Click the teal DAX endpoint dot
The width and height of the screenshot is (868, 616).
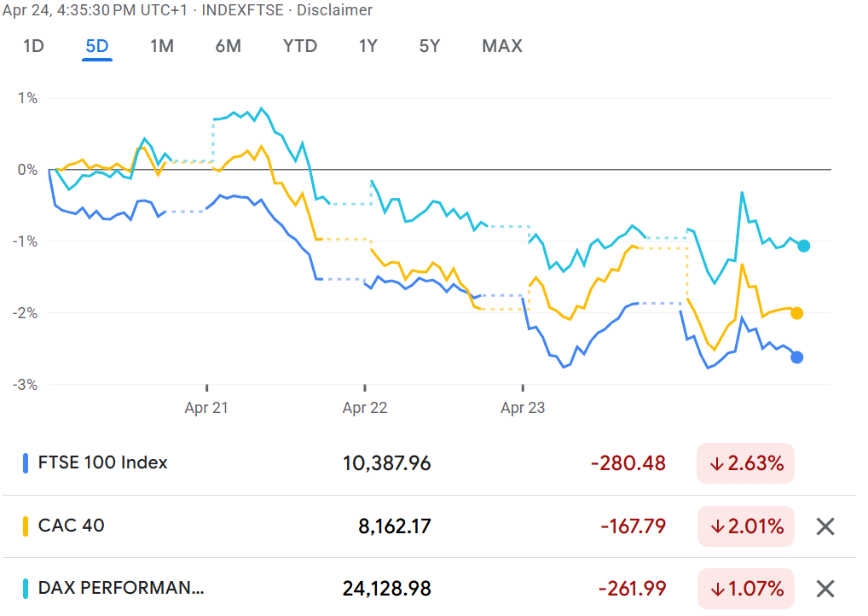[803, 246]
